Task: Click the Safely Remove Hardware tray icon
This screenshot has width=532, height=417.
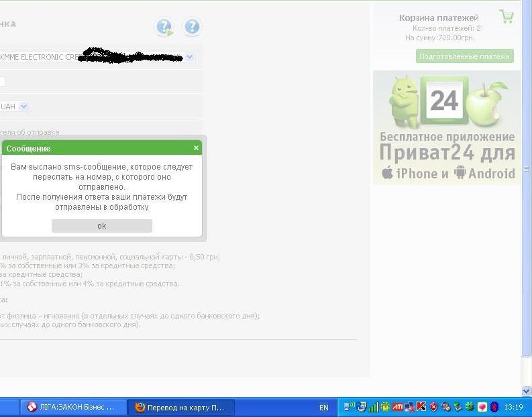Action: coord(458,407)
